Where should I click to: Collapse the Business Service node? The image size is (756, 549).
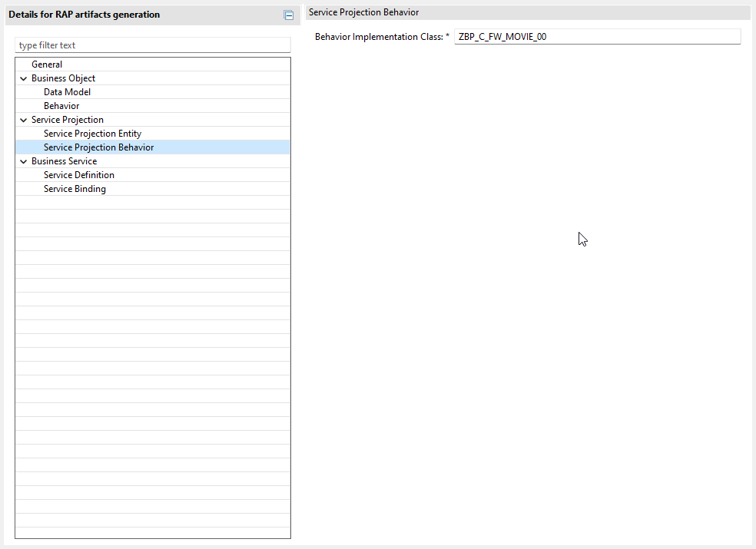point(23,161)
